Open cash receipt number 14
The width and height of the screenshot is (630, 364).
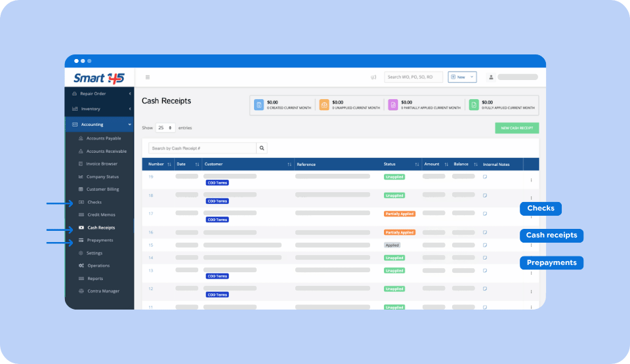tap(151, 258)
